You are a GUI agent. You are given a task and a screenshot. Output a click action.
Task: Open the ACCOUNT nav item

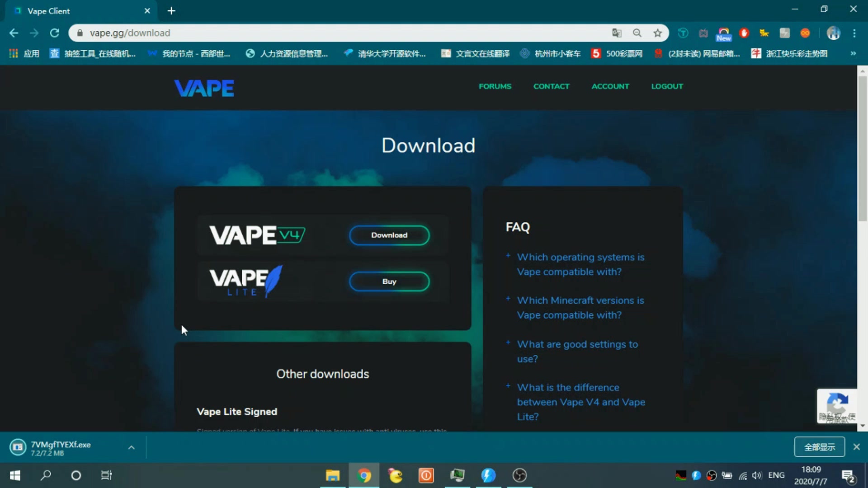[610, 86]
